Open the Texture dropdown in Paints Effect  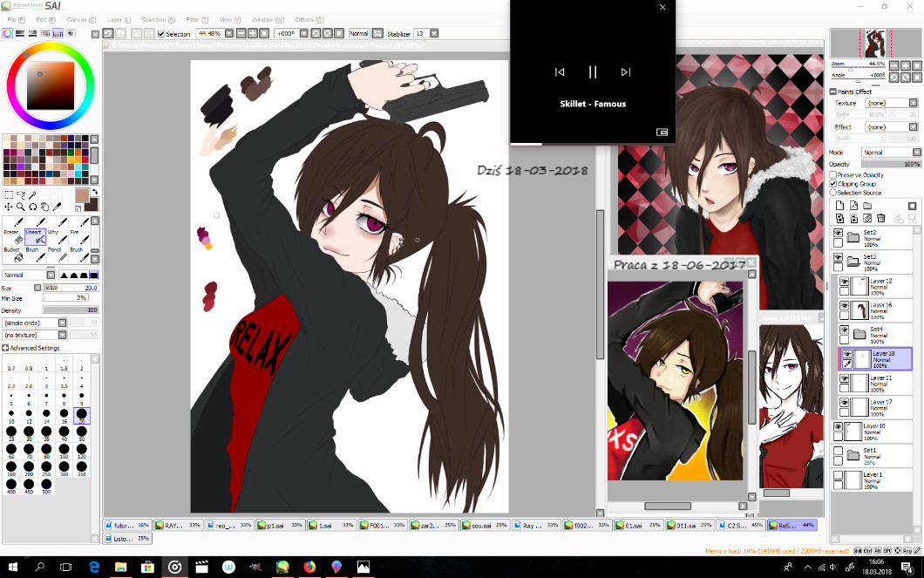pos(891,103)
